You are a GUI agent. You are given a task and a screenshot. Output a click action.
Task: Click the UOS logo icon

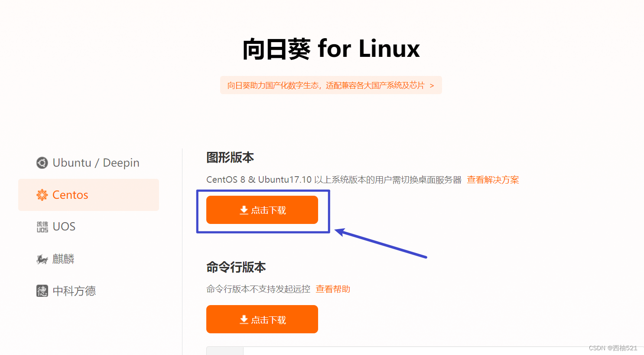[x=42, y=227]
